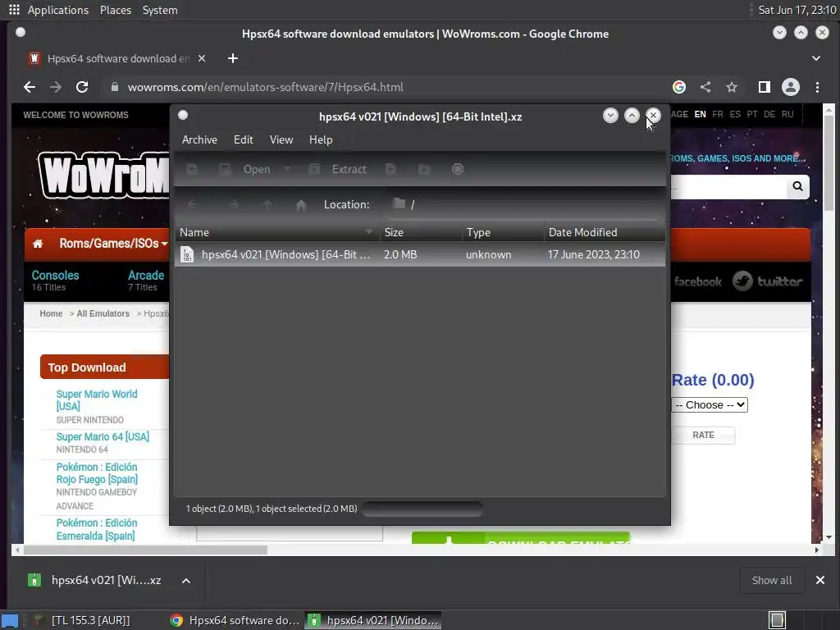Image resolution: width=840 pixels, height=630 pixels.
Task: Bookmark this page with star icon
Action: pos(732,87)
